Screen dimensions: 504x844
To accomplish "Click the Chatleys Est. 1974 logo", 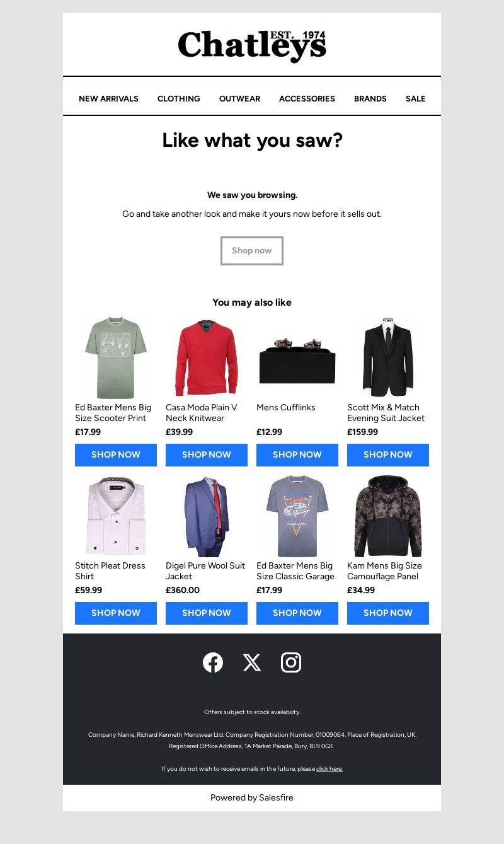I will 252,45.
